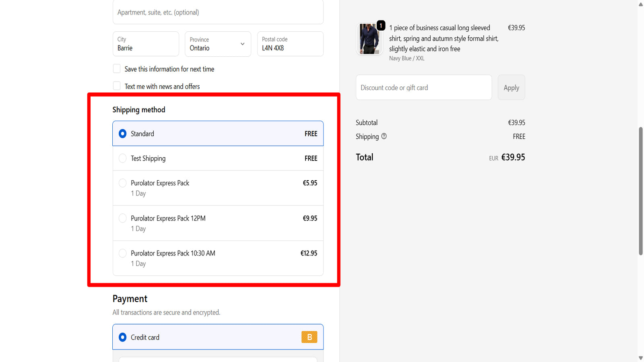Focus the Discount code or gift card field
Viewport: 644px width, 362px height.
424,87
